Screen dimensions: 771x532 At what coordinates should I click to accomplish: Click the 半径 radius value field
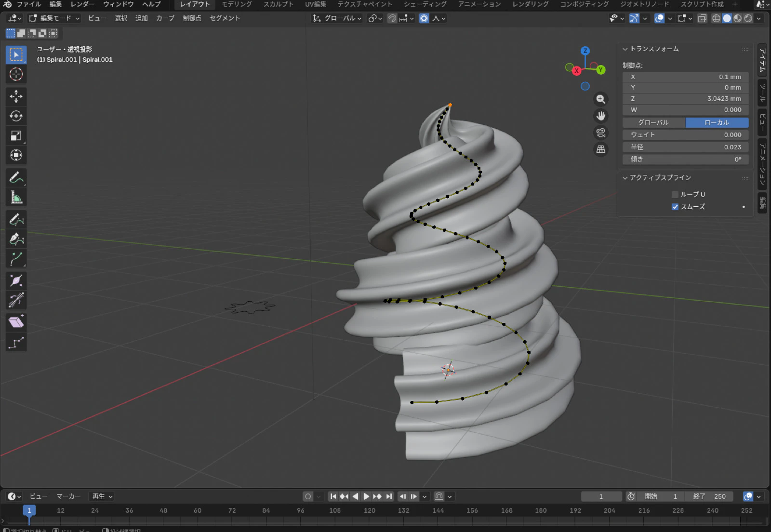pos(685,147)
